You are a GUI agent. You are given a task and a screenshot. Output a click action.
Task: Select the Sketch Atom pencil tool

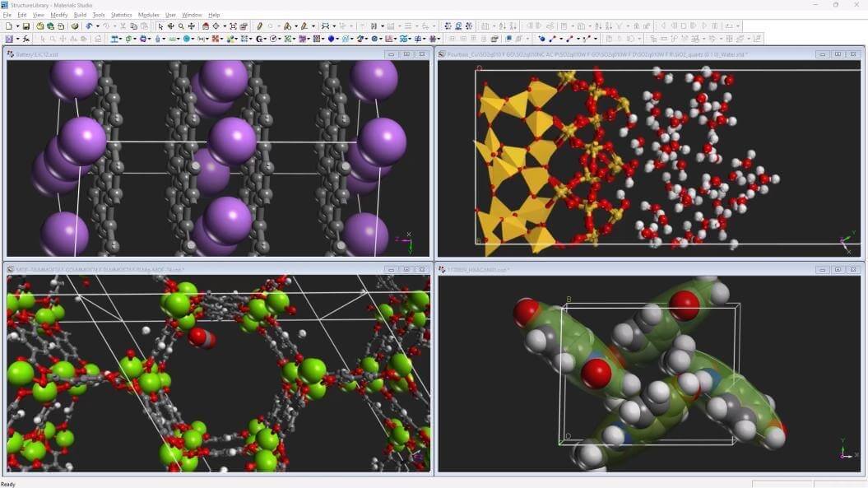tap(259, 26)
